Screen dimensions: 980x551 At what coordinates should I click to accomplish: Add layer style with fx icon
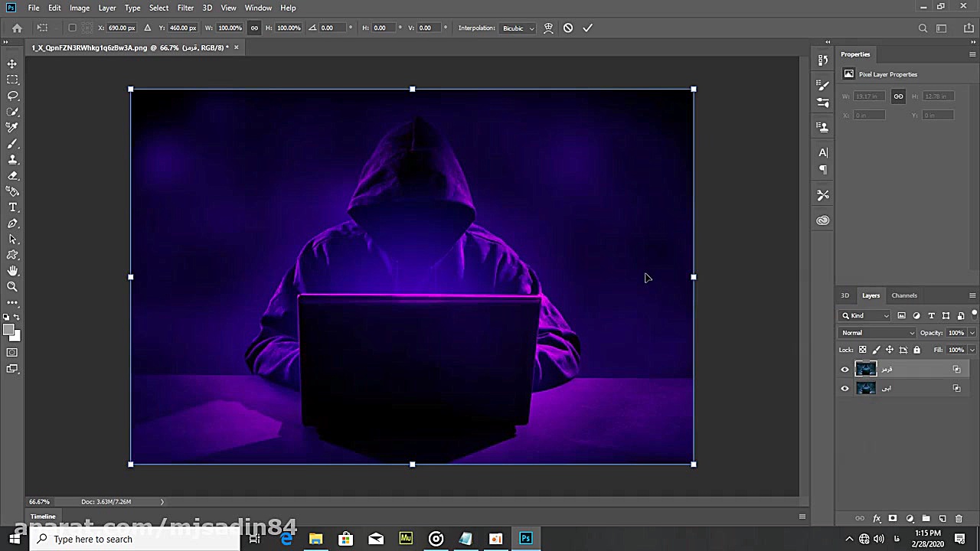click(877, 519)
